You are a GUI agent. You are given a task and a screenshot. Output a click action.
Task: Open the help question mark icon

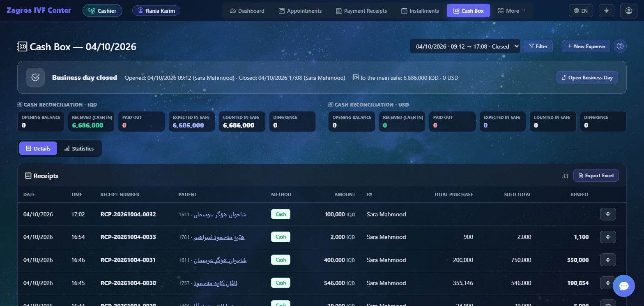[620, 46]
